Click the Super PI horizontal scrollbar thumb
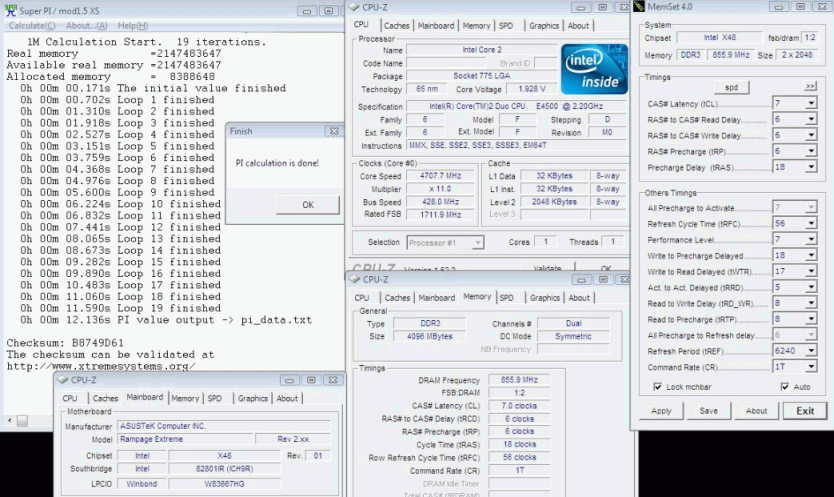834x497 pixels. 22,421
